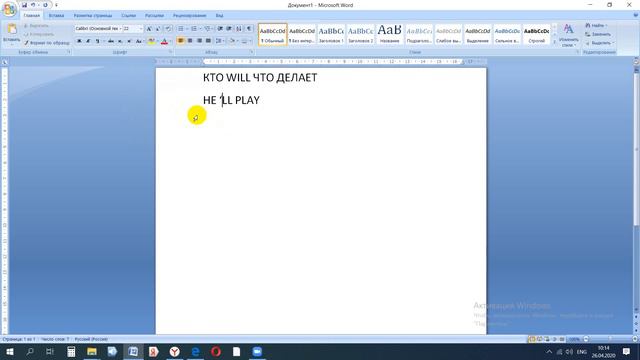Open the Paragraph dialog launcher
640x360 pixels.
click(x=251, y=52)
